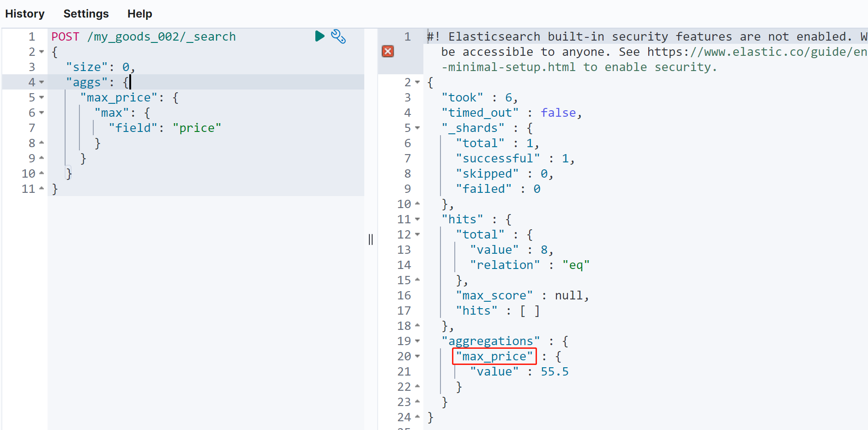Place cursor on "field": "price" line
This screenshot has height=430, width=868.
click(165, 128)
